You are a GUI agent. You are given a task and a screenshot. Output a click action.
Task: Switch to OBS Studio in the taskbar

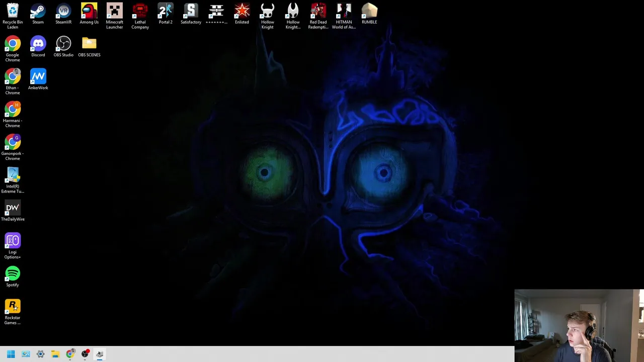click(85, 354)
